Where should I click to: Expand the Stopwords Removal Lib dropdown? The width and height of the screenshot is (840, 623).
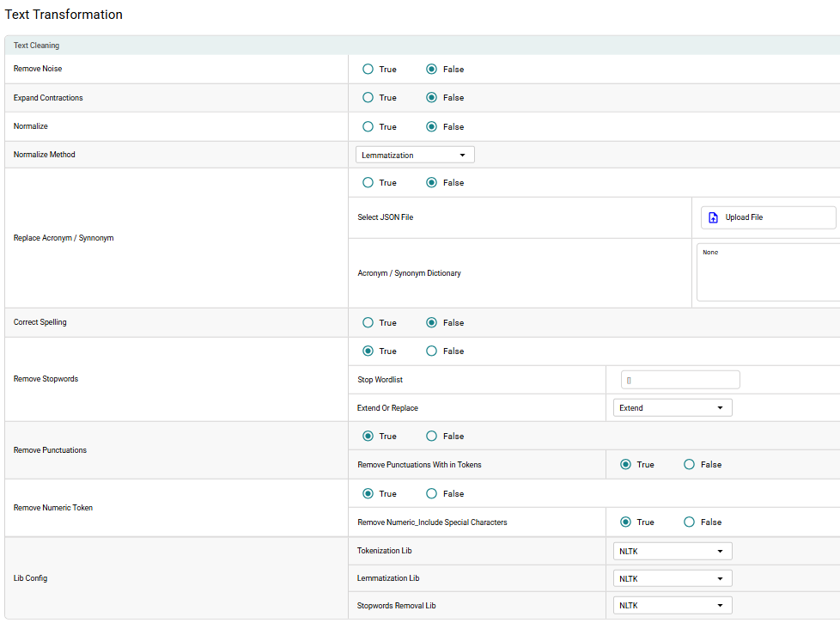click(x=673, y=606)
